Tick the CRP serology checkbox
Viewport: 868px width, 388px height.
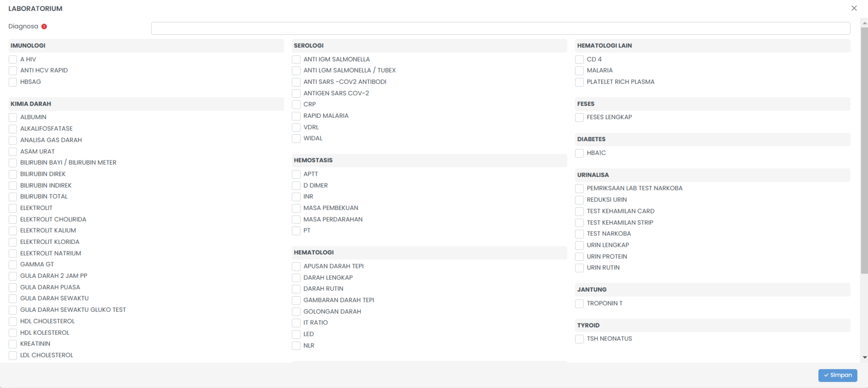click(x=296, y=105)
